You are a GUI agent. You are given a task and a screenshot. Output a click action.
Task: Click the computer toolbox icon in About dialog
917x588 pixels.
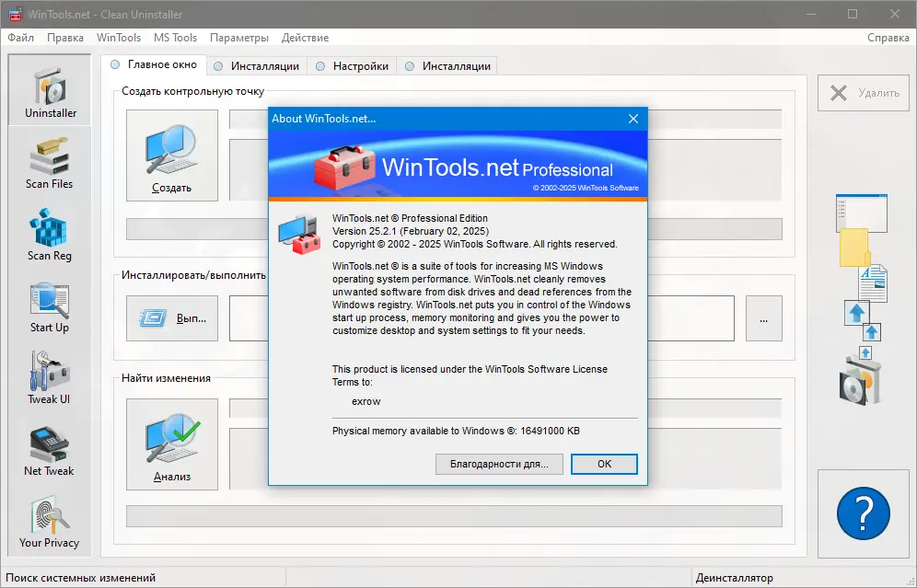(299, 235)
